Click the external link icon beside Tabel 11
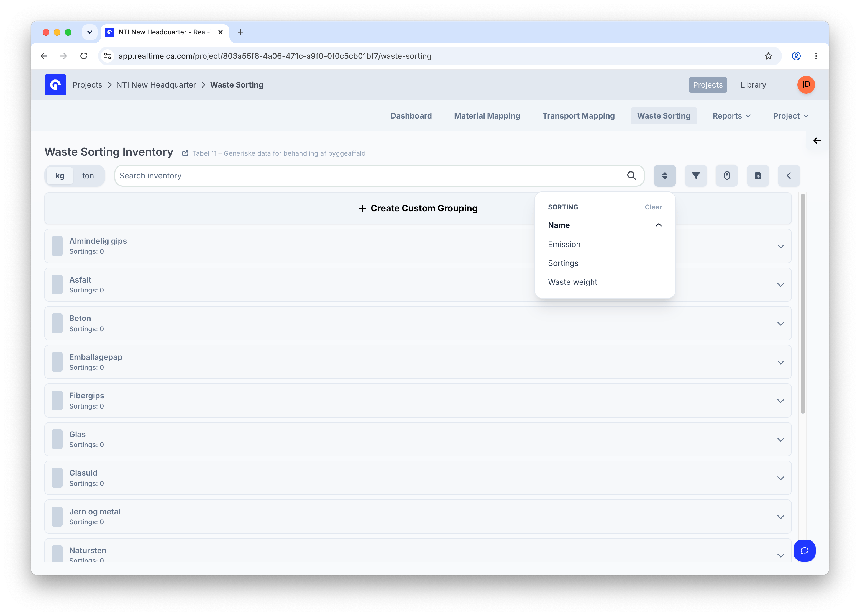 (185, 153)
